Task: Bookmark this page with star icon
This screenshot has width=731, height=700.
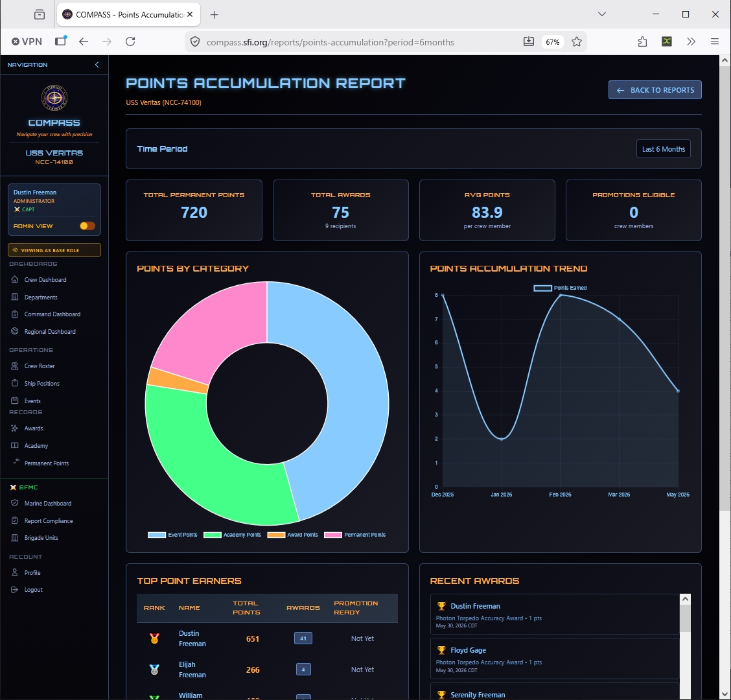Action: pyautogui.click(x=577, y=42)
